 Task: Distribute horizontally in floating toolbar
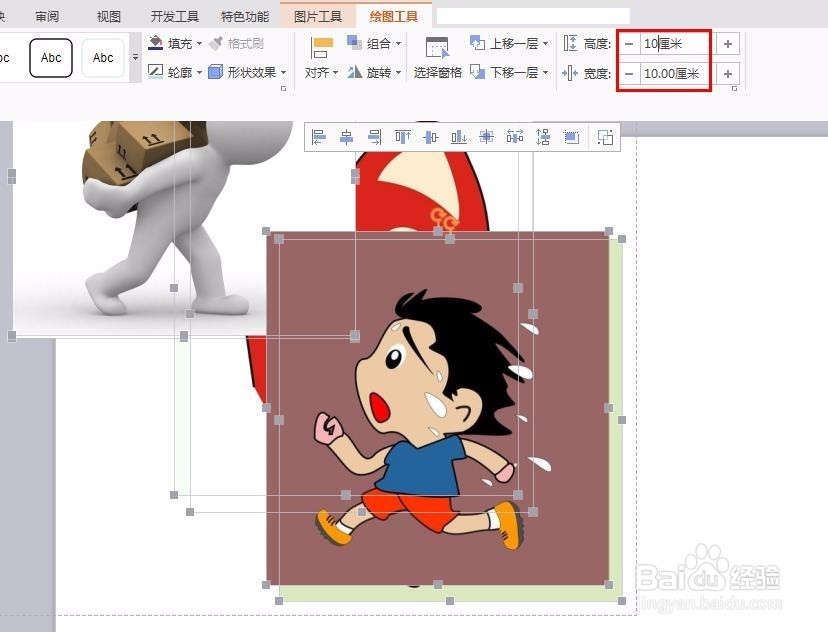[515, 137]
